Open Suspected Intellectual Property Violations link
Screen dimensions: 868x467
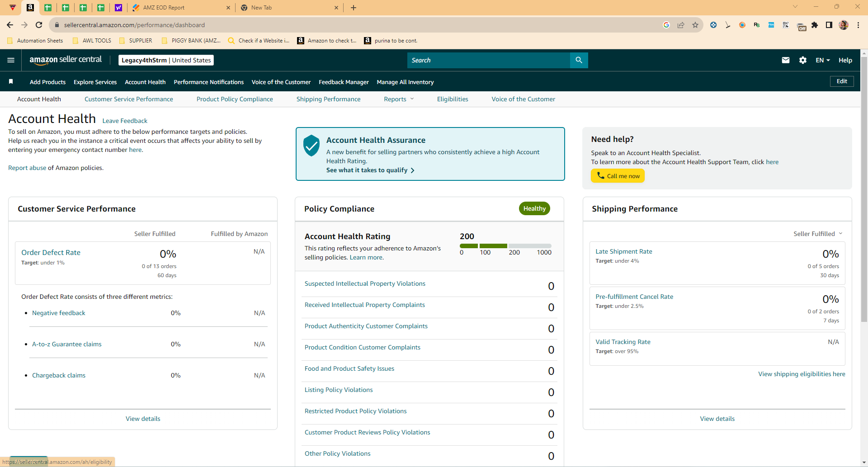tap(365, 283)
